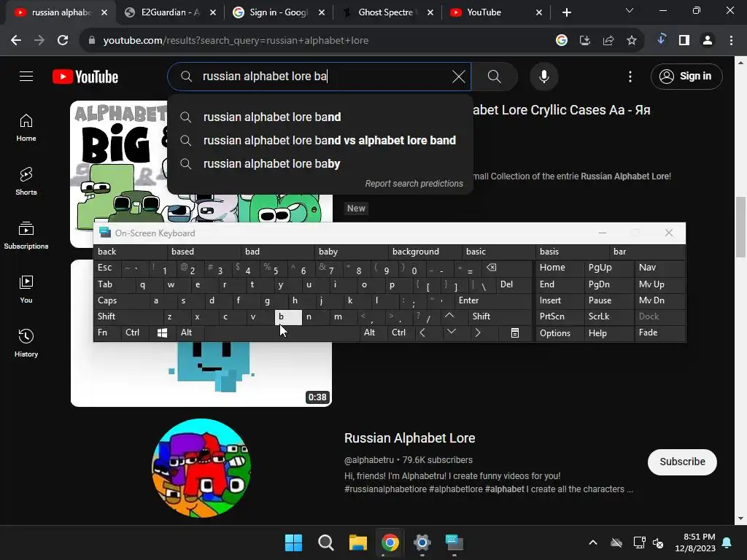Click Report search predictions link
The height and width of the screenshot is (560, 747).
pos(414,184)
